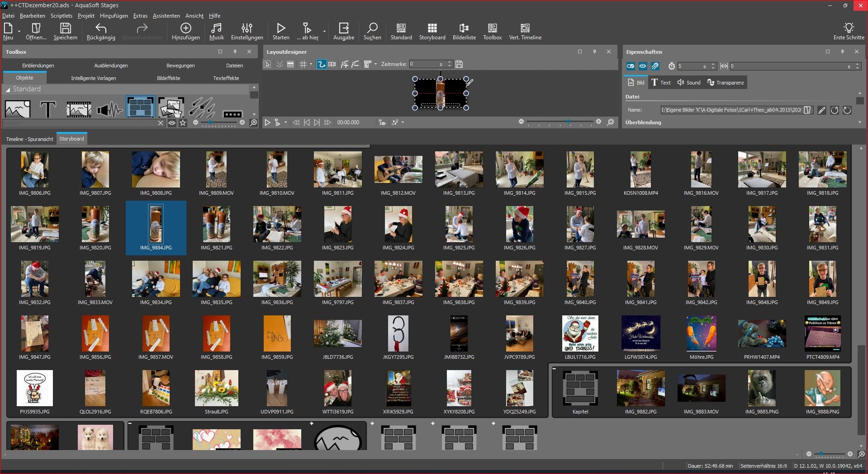Collapse the Standard group in Toolbox
Viewport: 868px width, 474px height.
point(8,89)
